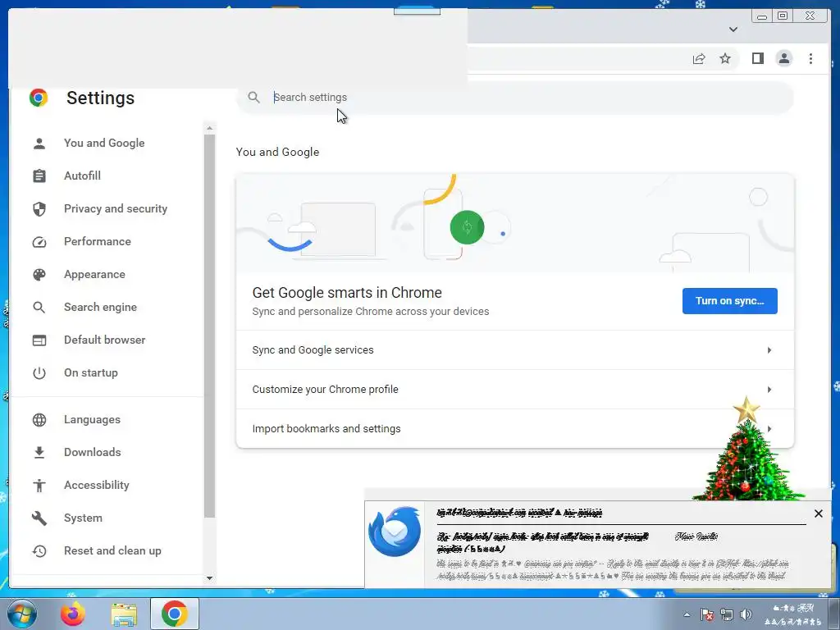Expand Customize your Chrome profile row
Viewport: 840px width, 630px height.
click(515, 390)
